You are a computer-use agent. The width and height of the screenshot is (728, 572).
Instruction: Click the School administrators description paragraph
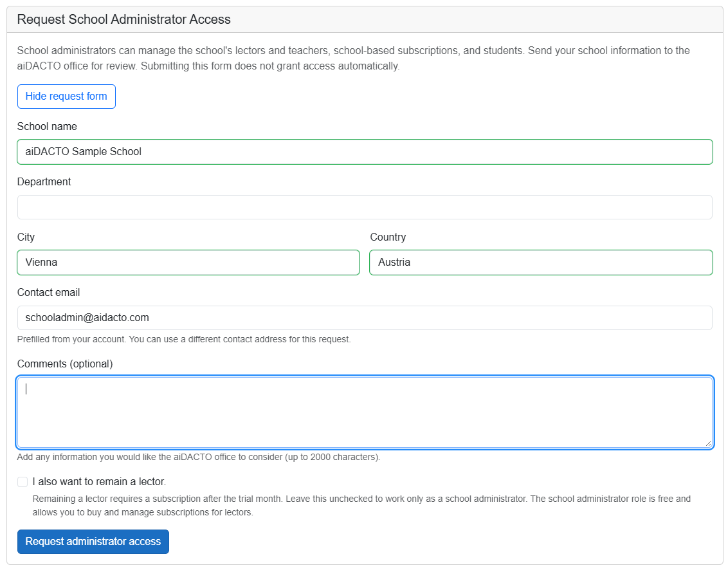tap(353, 58)
